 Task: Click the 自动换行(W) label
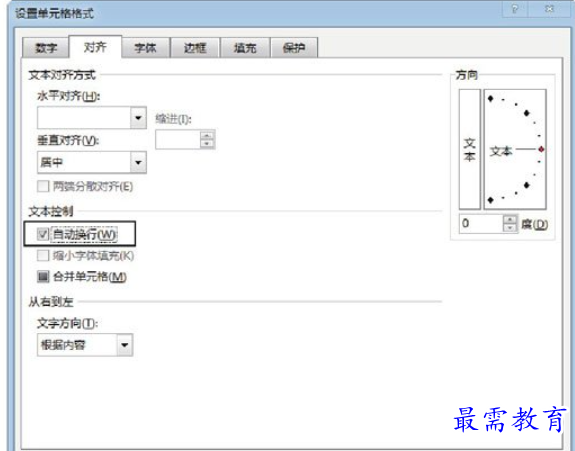pyautogui.click(x=85, y=234)
